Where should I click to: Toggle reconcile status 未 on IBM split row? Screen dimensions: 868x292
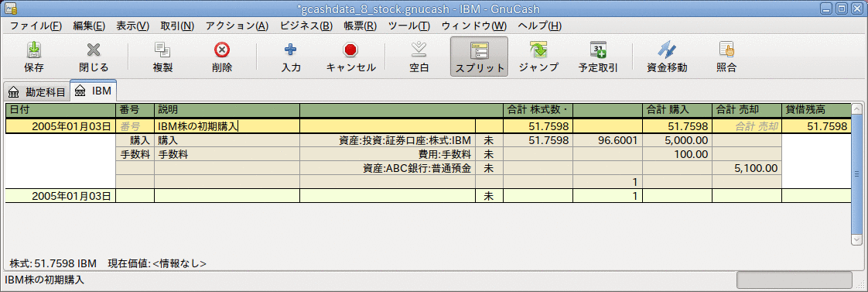click(x=489, y=141)
